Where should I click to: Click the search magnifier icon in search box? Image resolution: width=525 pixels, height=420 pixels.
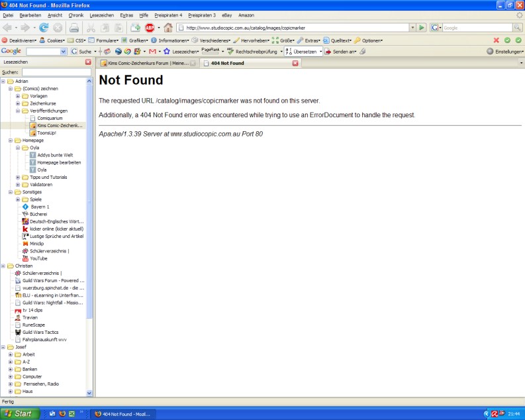[x=518, y=28]
